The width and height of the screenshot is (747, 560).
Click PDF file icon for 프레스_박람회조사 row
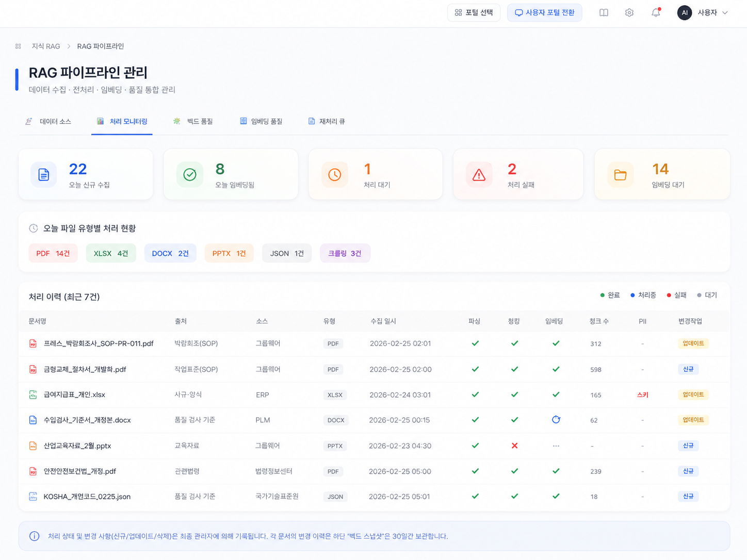pyautogui.click(x=33, y=343)
